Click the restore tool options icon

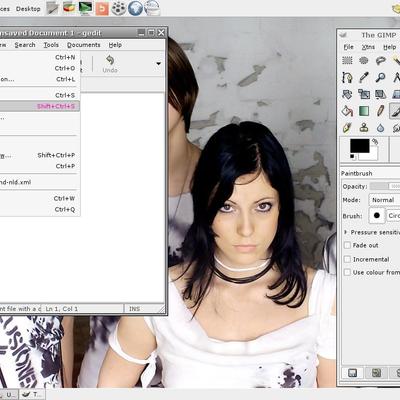376,373
